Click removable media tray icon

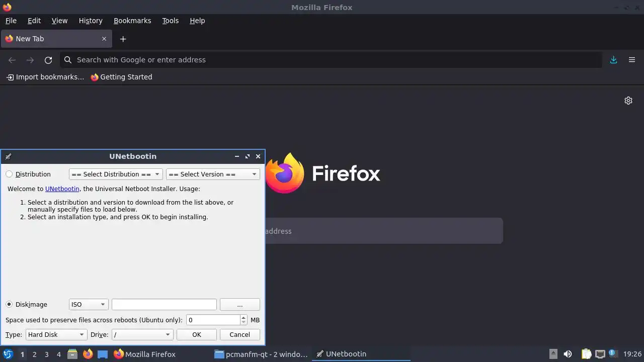click(553, 354)
